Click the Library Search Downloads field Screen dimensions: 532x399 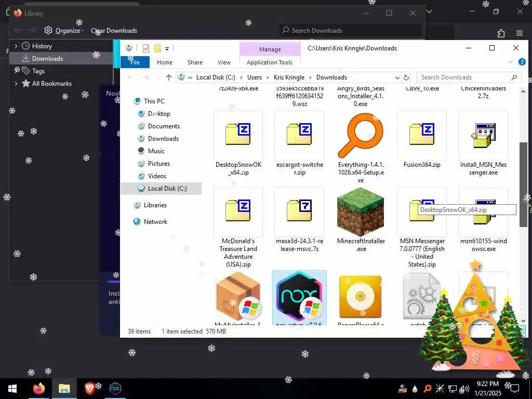(x=351, y=31)
